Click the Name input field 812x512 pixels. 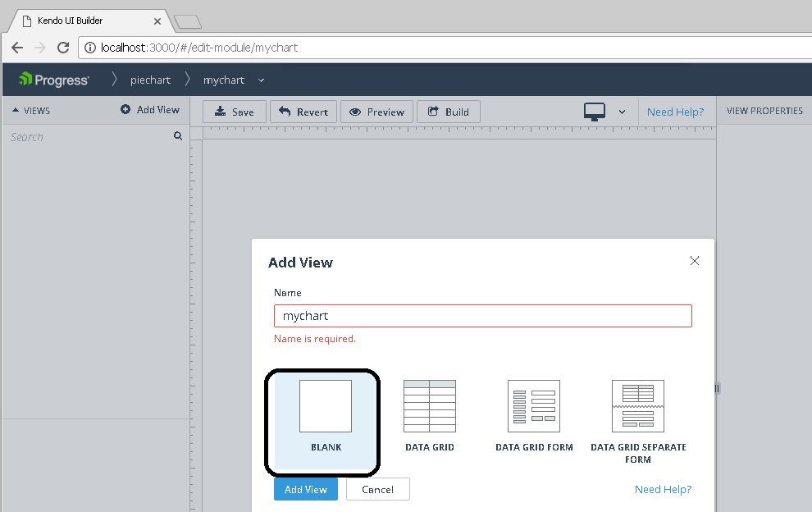click(482, 316)
